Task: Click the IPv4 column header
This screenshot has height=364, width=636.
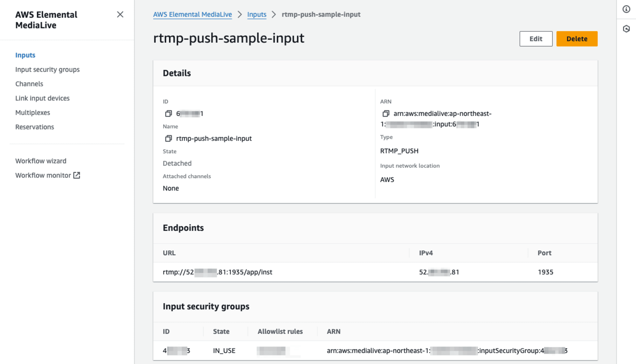Action: (x=426, y=253)
